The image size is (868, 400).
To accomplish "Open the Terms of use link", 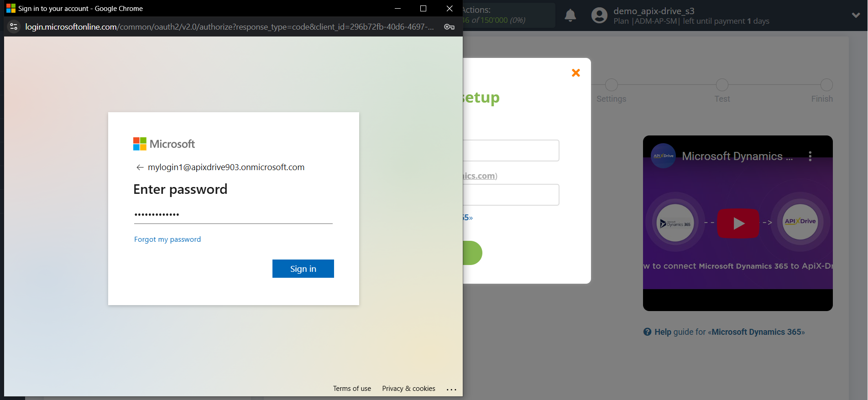I will point(352,389).
